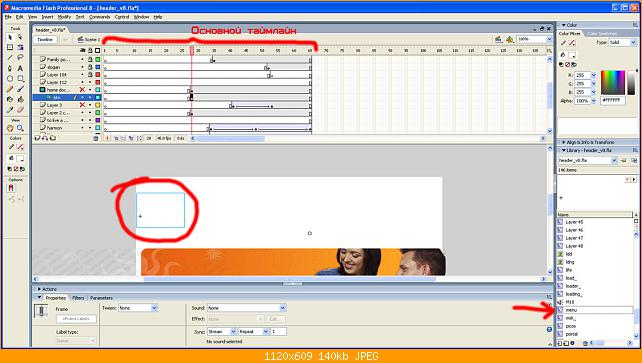Collapse the Color panel header
642x363 pixels.
(x=563, y=25)
